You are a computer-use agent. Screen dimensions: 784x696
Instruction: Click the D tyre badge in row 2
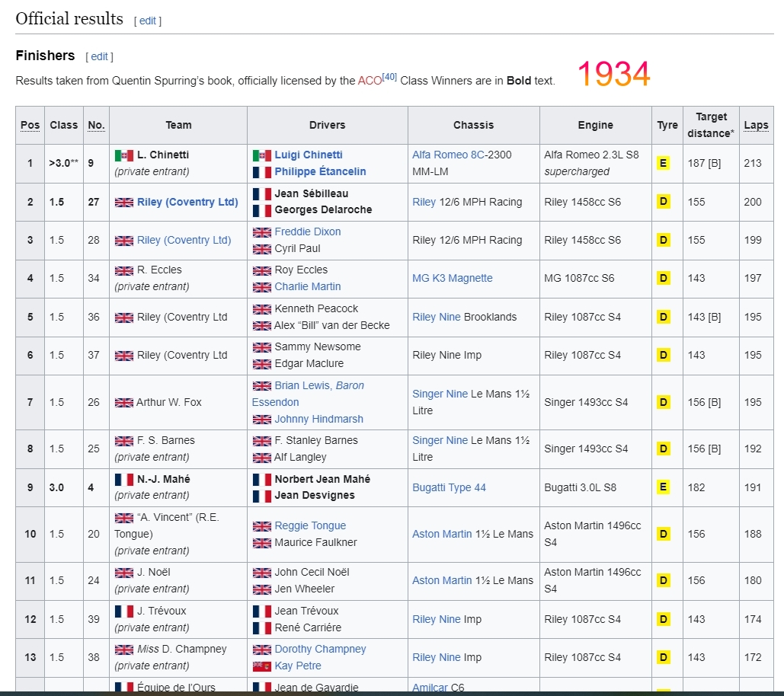tap(663, 201)
